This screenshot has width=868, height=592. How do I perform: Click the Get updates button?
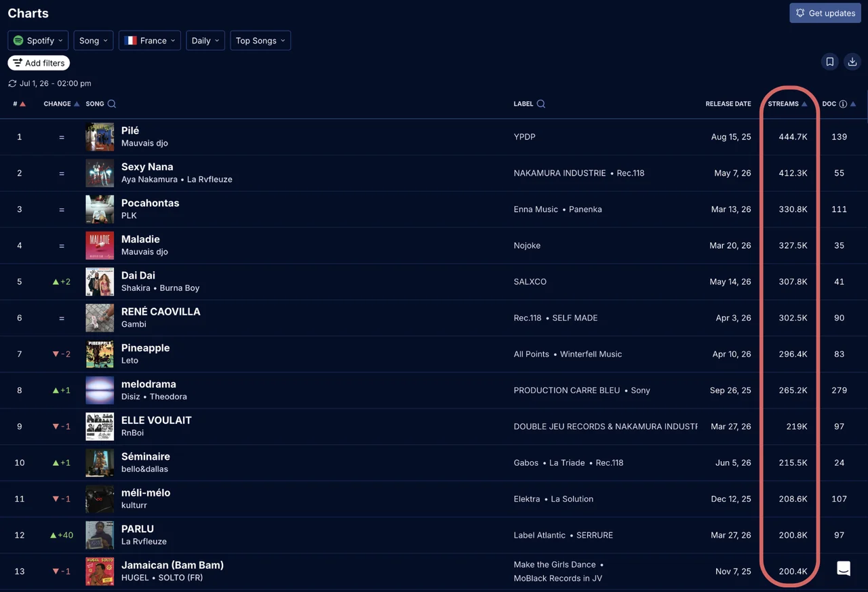(825, 13)
